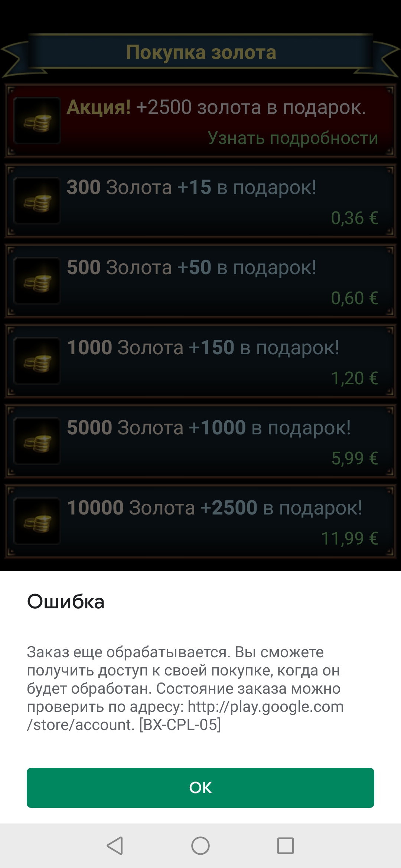401x868 pixels.
Task: Tap the Android recent apps square icon
Action: [x=286, y=846]
